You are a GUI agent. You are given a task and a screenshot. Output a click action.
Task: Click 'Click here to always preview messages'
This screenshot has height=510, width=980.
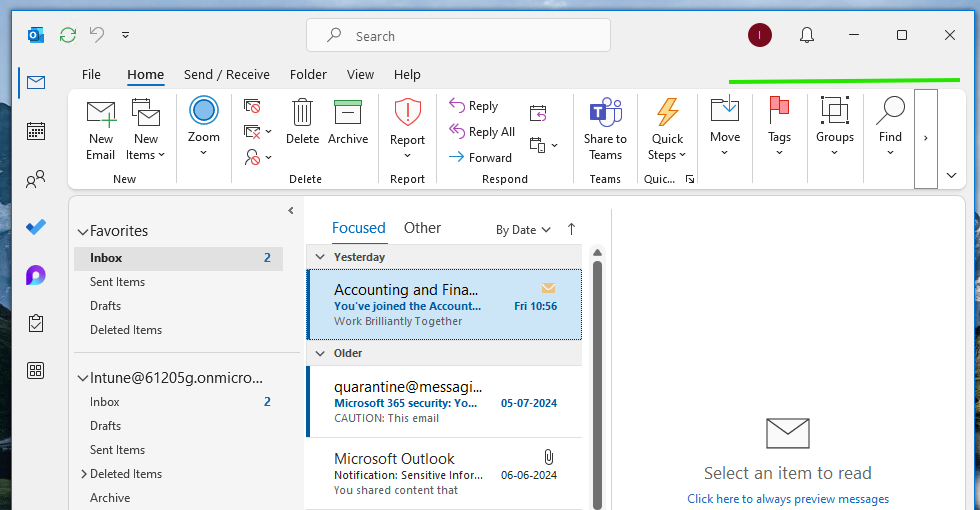[x=788, y=499]
